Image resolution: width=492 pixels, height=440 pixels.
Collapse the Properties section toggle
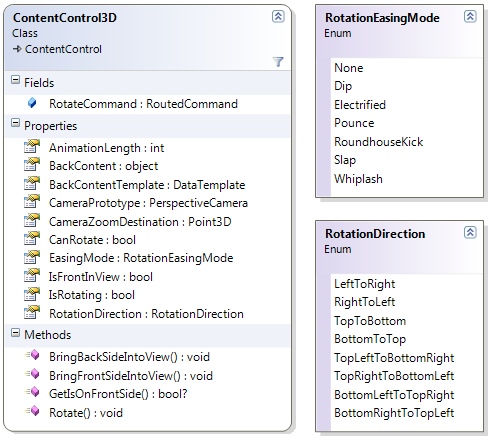(x=15, y=123)
